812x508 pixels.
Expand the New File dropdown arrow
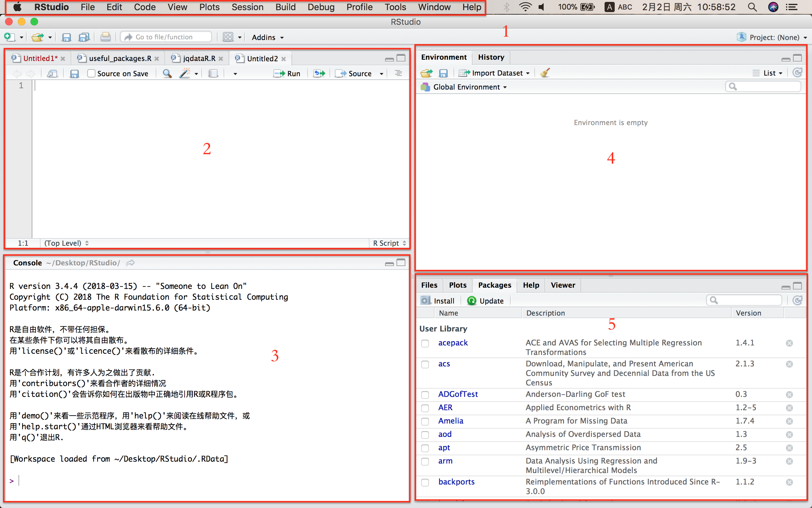pyautogui.click(x=21, y=37)
